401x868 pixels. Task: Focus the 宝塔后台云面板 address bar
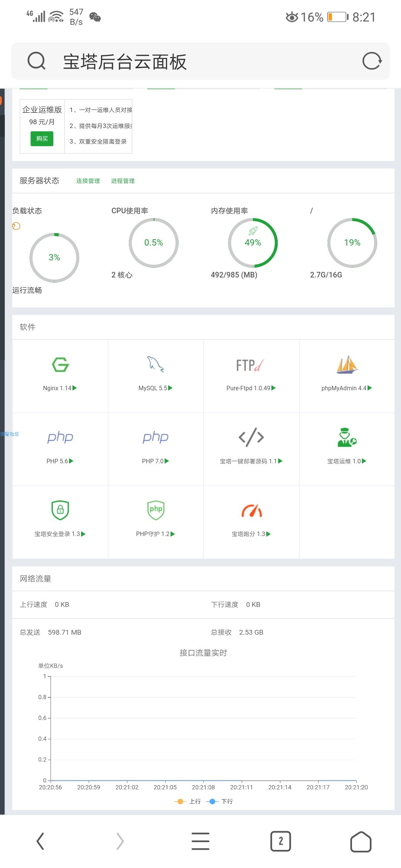click(x=200, y=61)
